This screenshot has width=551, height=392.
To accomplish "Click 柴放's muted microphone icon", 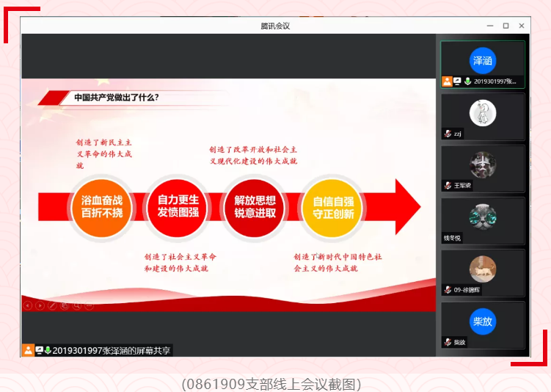I will tap(447, 343).
